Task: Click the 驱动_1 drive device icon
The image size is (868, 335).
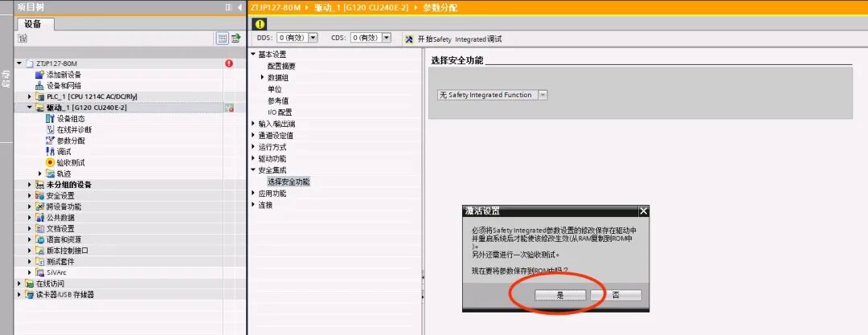Action: coord(39,108)
